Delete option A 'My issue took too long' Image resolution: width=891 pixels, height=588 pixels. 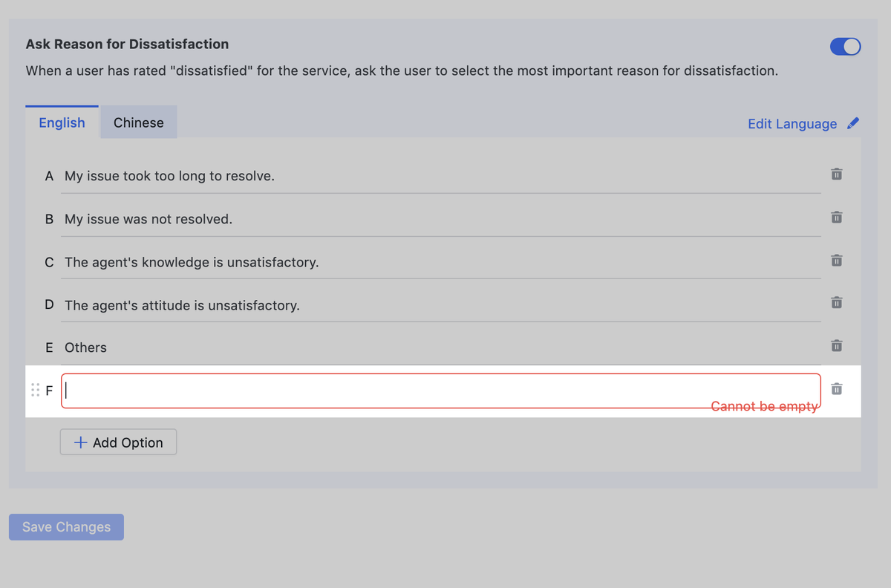tap(836, 174)
